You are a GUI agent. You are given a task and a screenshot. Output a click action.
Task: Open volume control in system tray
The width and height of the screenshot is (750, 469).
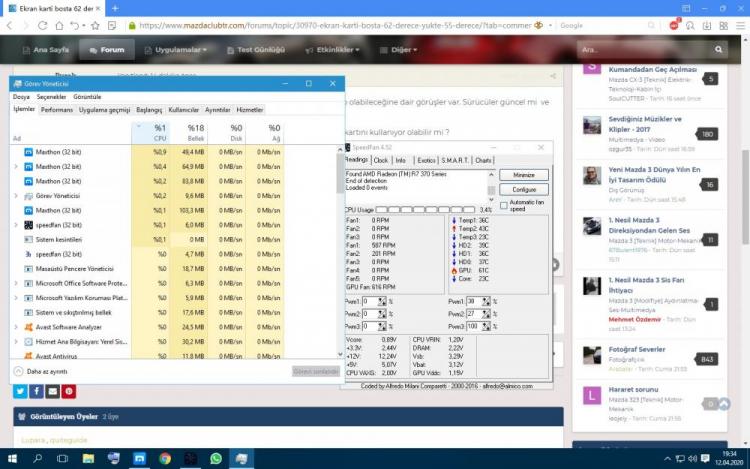coord(692,459)
